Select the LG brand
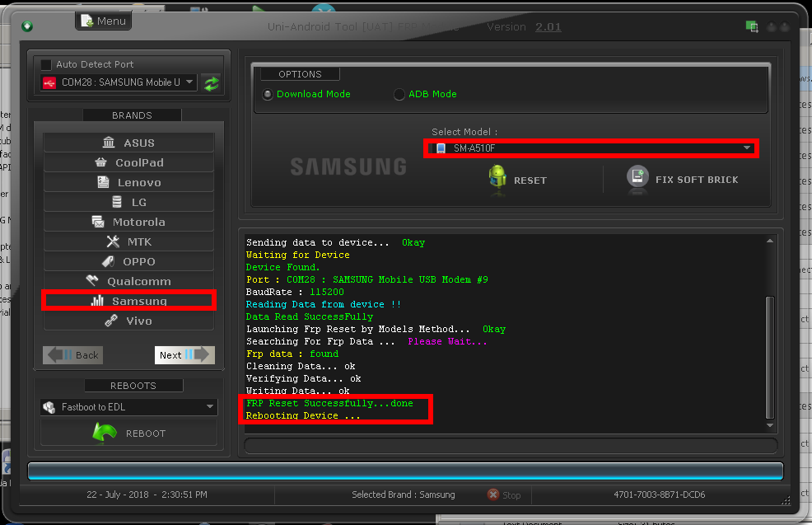Screen dimensions: 812x525 129,202
